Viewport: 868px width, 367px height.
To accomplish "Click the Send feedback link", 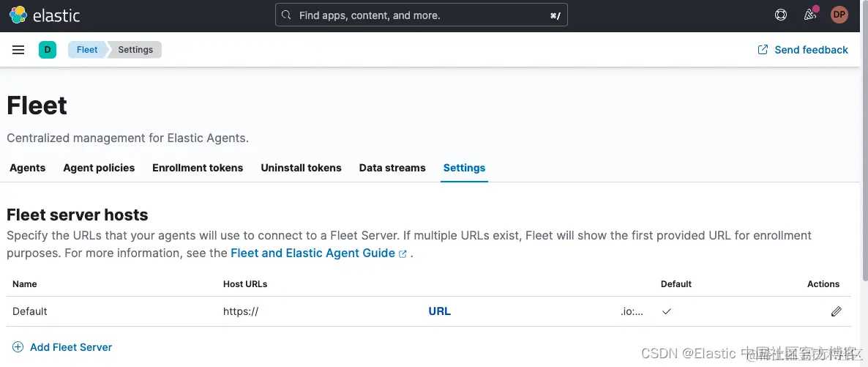I will 811,50.
